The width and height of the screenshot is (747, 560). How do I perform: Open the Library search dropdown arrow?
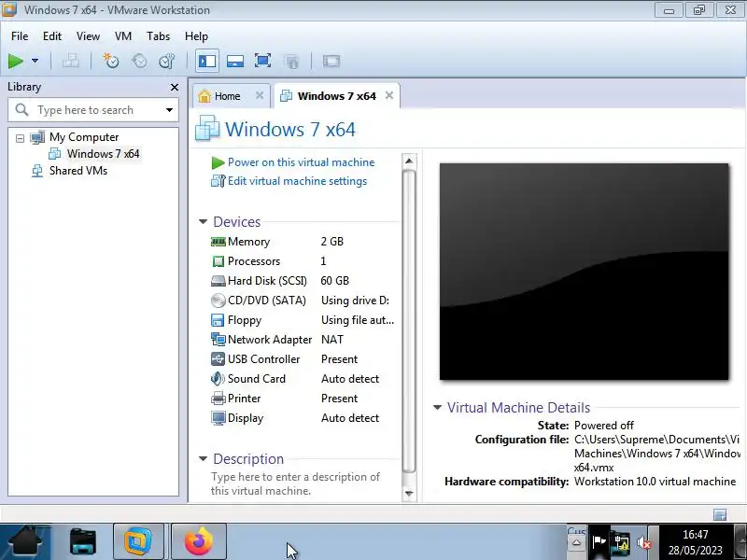[169, 110]
